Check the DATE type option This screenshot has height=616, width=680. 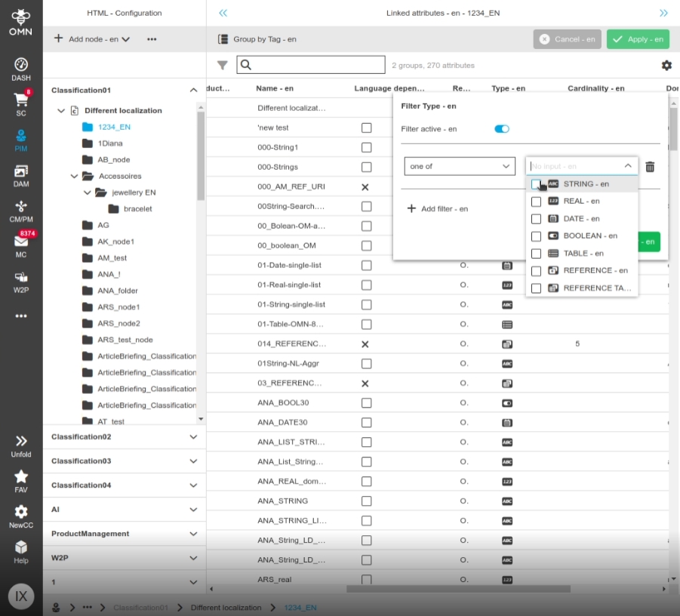point(536,219)
